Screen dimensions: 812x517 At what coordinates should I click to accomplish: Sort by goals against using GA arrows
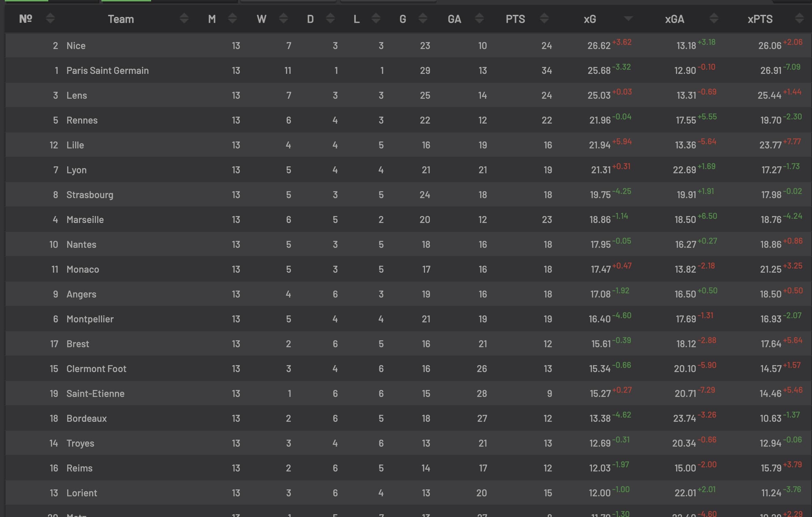click(479, 18)
